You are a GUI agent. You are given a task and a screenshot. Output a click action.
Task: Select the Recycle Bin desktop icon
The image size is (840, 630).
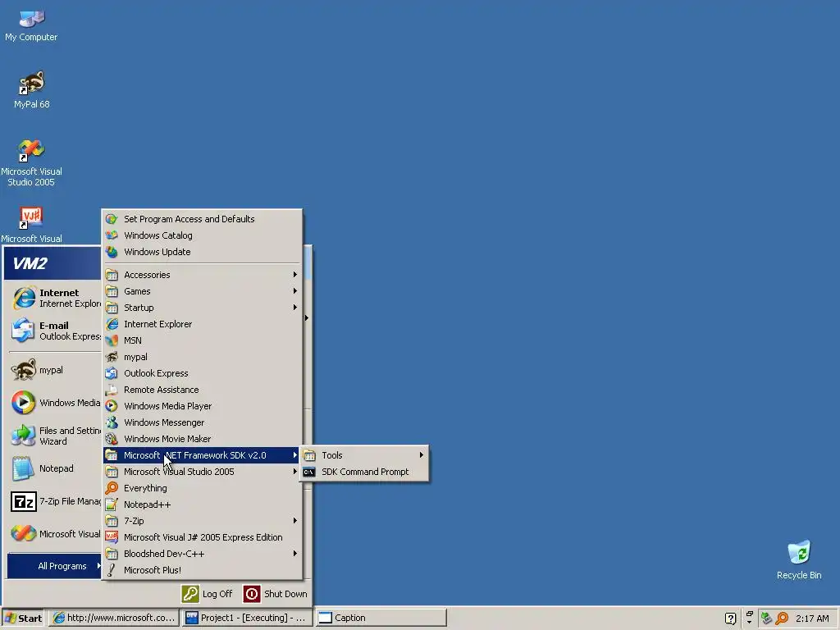coord(799,560)
